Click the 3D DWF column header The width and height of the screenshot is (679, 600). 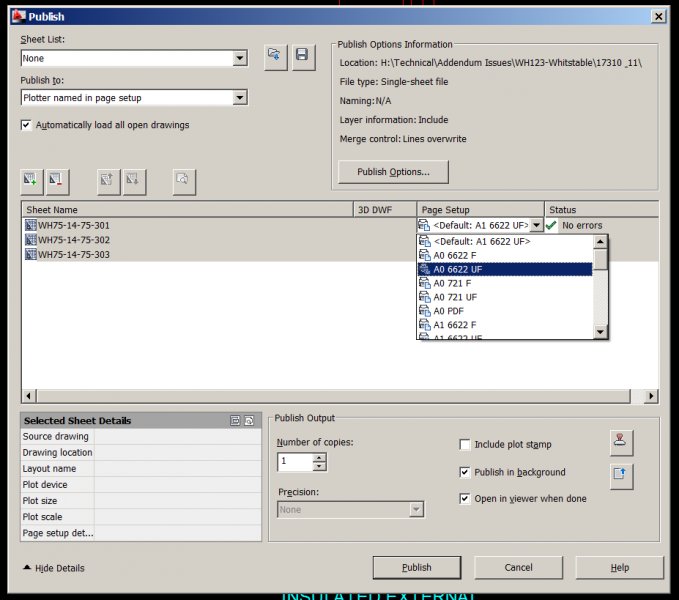[x=385, y=210]
